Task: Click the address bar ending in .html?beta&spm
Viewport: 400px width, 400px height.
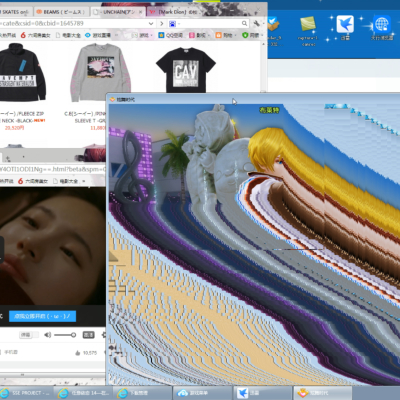Action: click(x=53, y=169)
